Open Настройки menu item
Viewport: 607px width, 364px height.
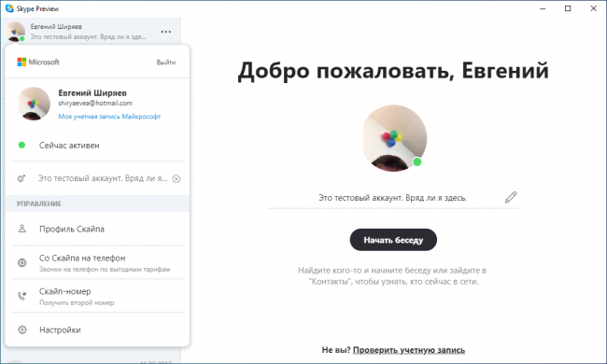(97, 330)
